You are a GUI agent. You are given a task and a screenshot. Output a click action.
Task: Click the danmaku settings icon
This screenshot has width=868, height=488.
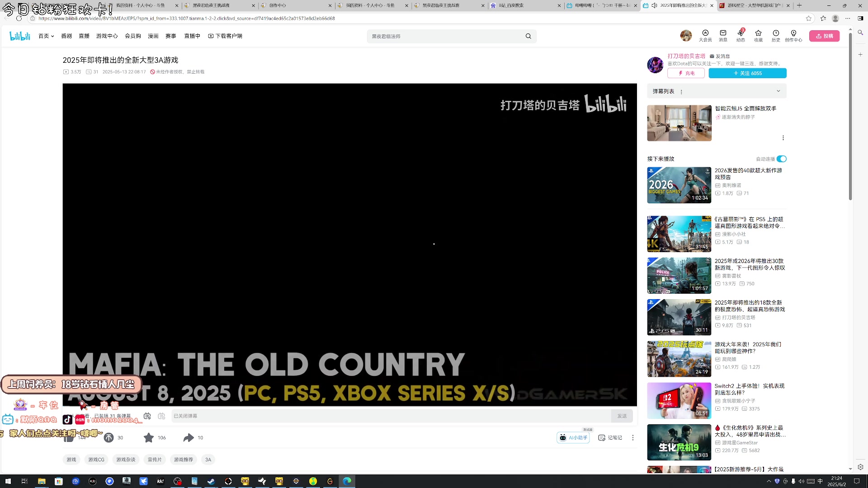pyautogui.click(x=161, y=416)
